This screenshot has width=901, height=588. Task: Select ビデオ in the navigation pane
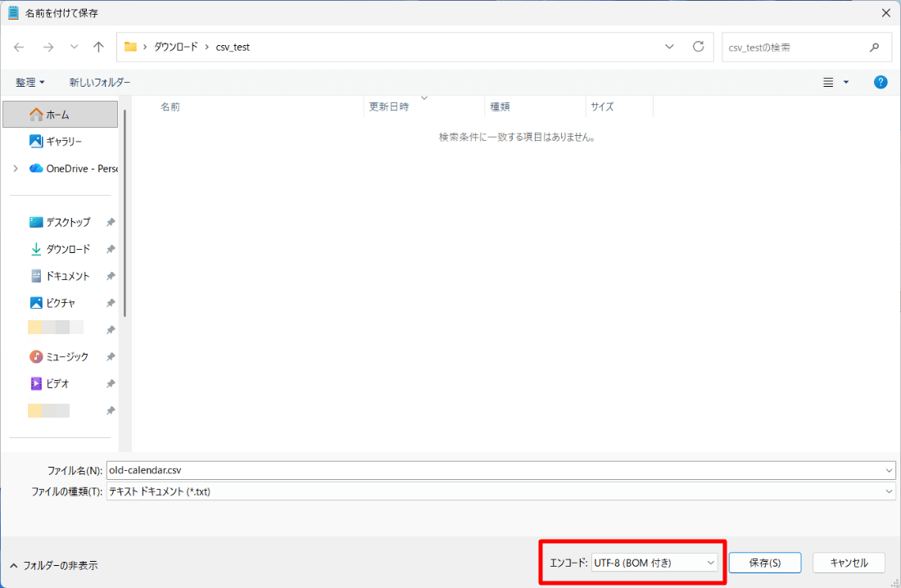(x=57, y=384)
